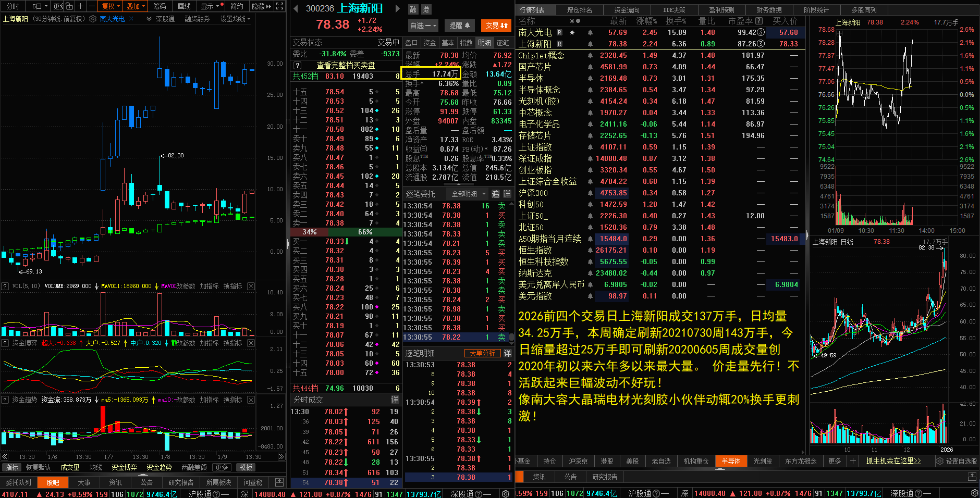Viewport: 980px width, 498px height.
Task: Select 盘口 quote tab
Action: 411,43
